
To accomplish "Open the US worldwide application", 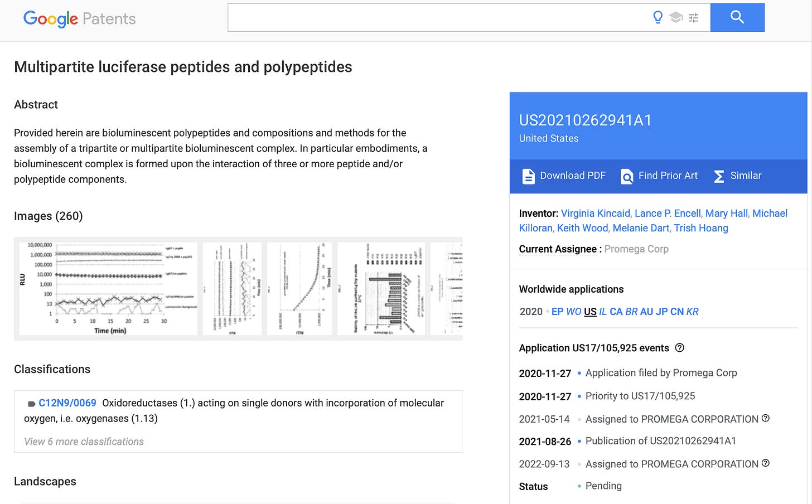I will (x=590, y=312).
